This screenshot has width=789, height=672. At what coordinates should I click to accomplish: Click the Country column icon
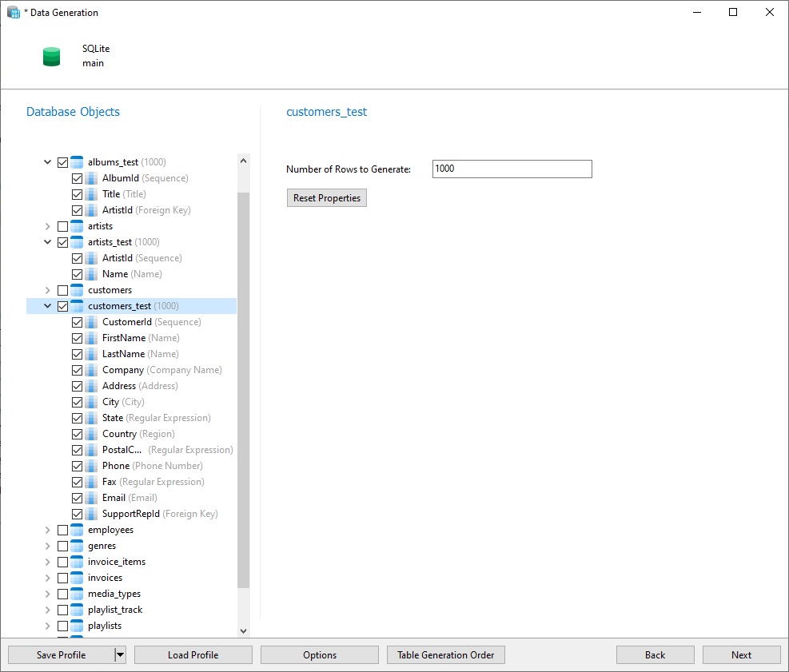pos(91,434)
